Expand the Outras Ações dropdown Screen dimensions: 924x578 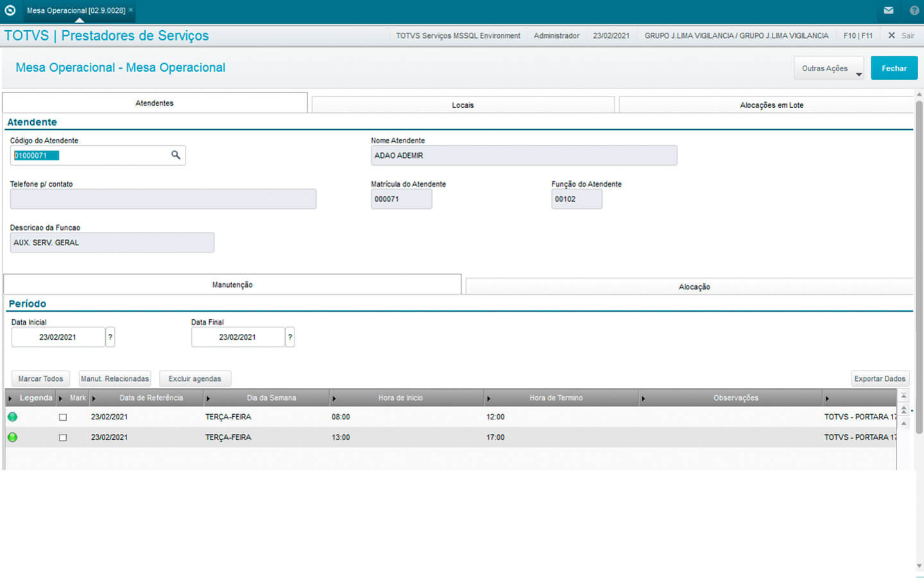(x=828, y=69)
